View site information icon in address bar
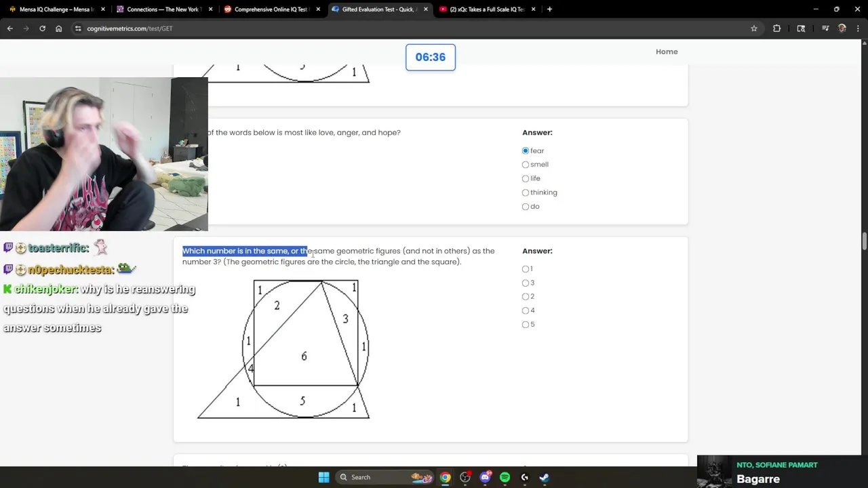Screen dimensions: 868x488 (x=78, y=28)
